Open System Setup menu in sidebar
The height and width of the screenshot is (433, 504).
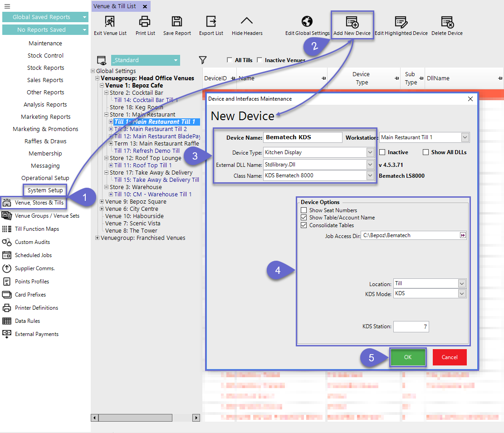tap(45, 190)
